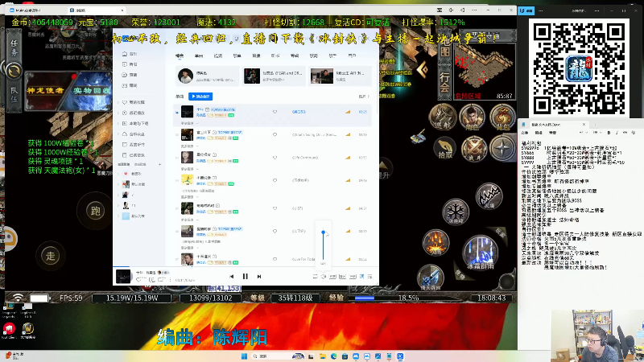Click the blue play-all button

click(x=200, y=97)
